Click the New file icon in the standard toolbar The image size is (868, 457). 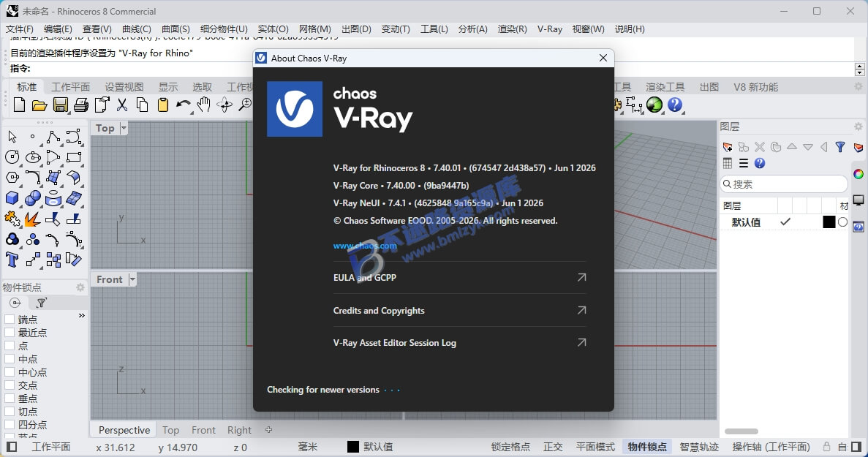19,105
